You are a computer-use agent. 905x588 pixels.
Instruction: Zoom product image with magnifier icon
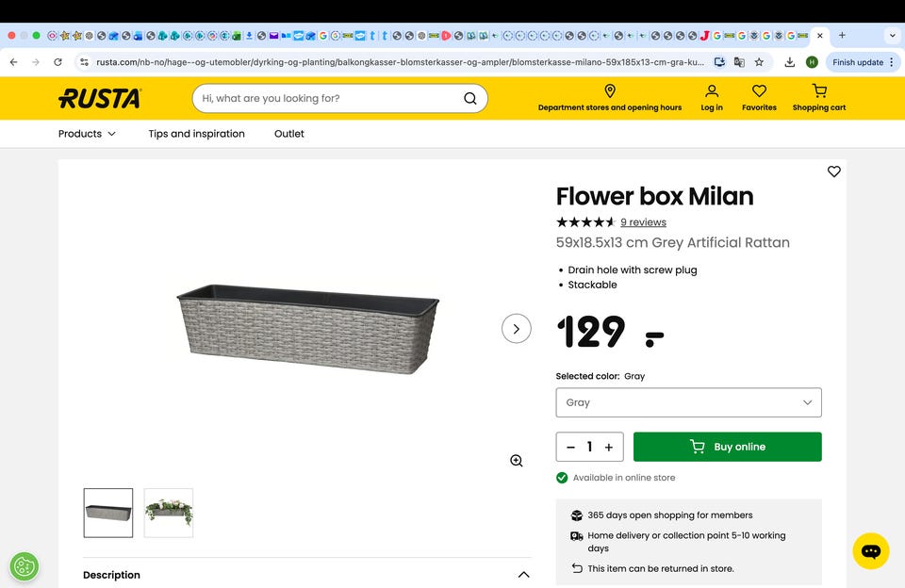coord(517,461)
